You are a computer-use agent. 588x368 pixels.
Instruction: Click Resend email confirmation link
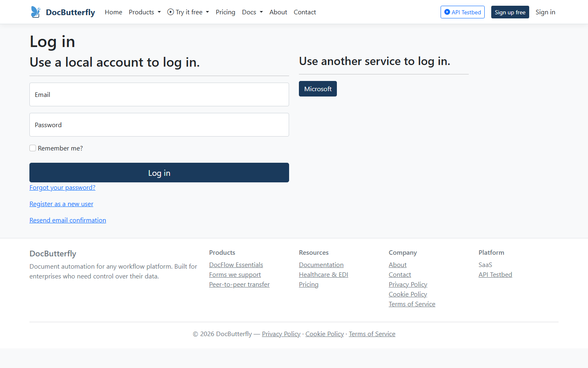coord(68,220)
